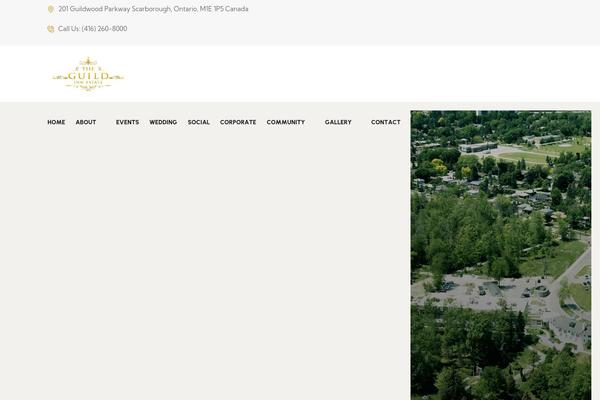600x400 pixels.
Task: Click the aerial estate photo
Action: pos(501,255)
